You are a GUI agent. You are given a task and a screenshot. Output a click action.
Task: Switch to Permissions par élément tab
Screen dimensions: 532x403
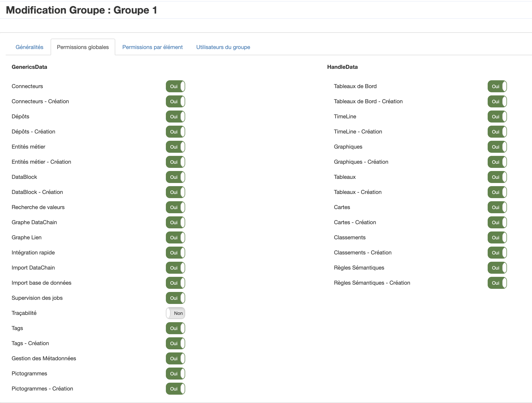[x=152, y=47]
